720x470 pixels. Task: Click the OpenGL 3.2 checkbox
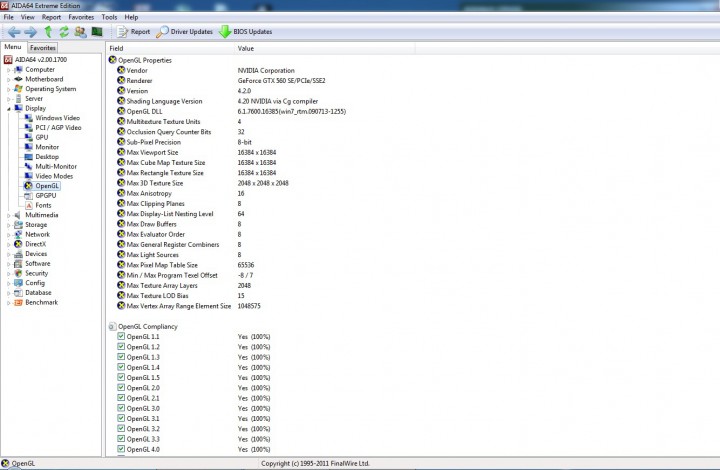121,429
